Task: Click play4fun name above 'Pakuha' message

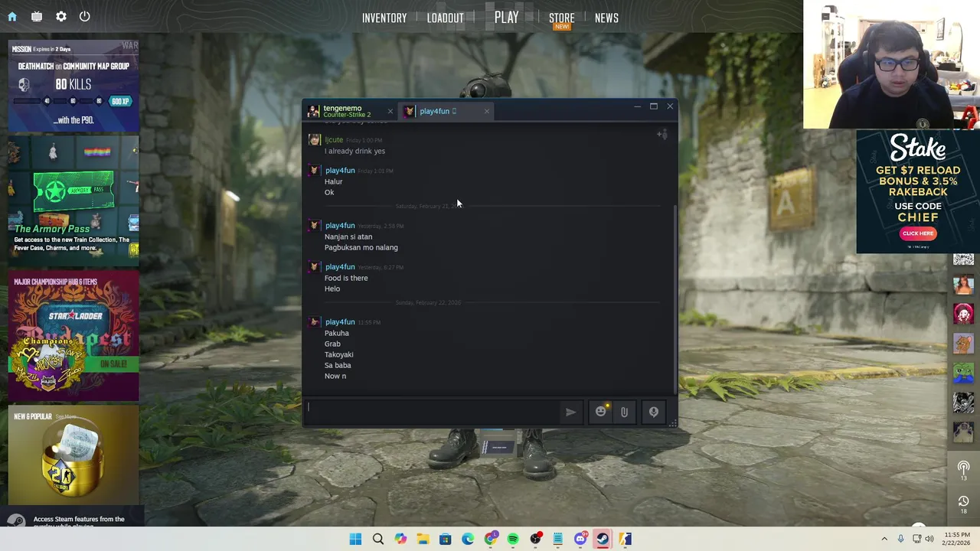Action: (339, 322)
